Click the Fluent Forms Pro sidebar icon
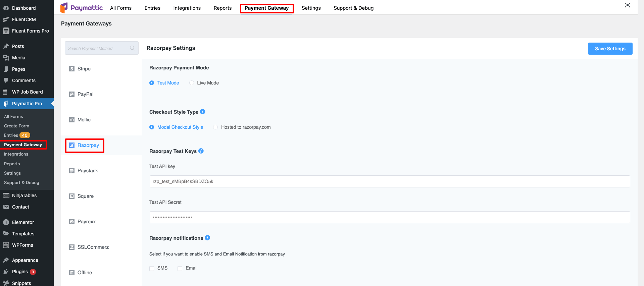The height and width of the screenshot is (286, 644). [6, 31]
